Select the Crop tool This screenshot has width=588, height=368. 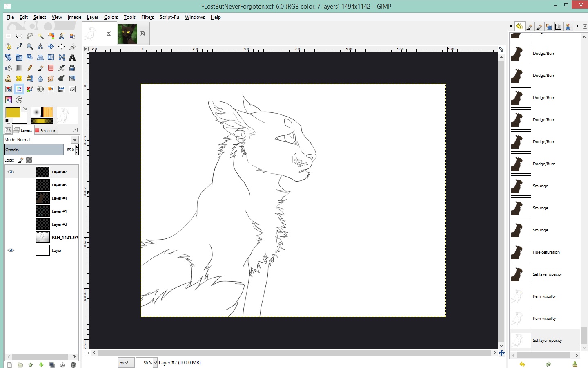72,47
